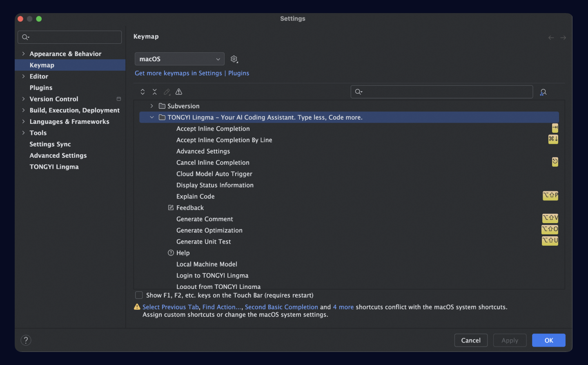Click the back navigation arrow
The image size is (588, 365).
pyautogui.click(x=551, y=38)
